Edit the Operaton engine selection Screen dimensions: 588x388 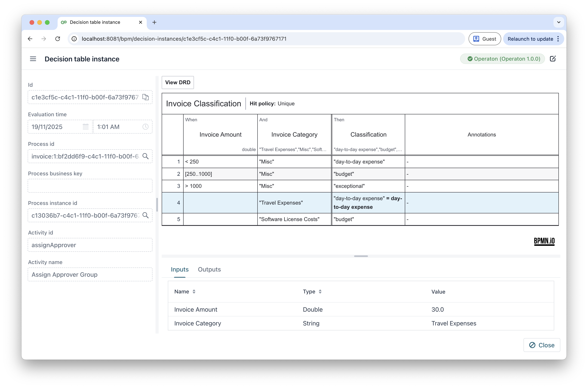point(553,59)
